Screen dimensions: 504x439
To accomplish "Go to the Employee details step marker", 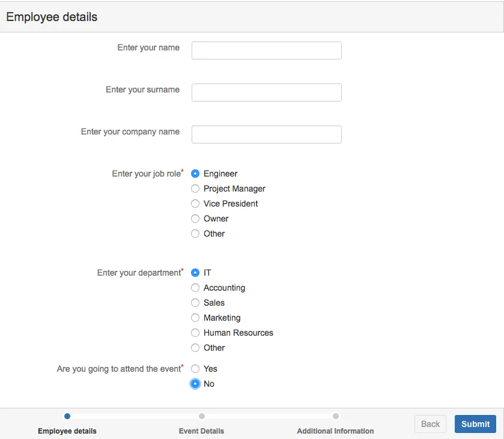I will point(67,416).
